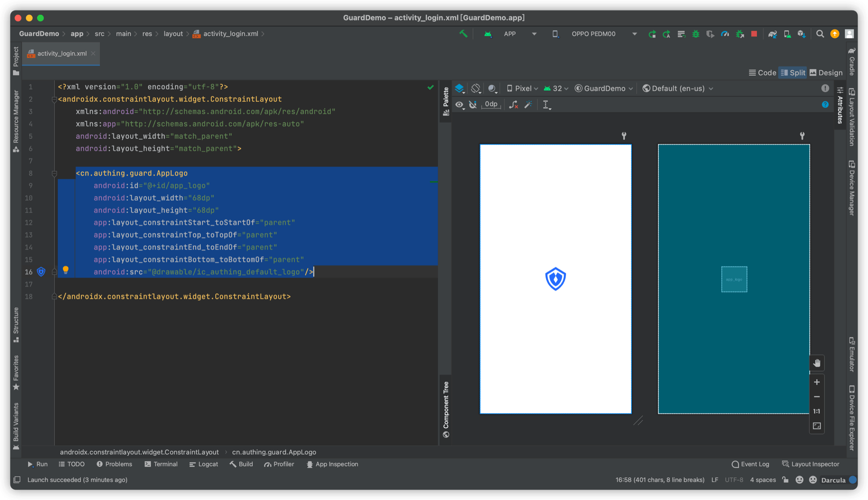Viewport: 868px width, 500px height.
Task: Click the 0dp default margins field
Action: coord(491,105)
